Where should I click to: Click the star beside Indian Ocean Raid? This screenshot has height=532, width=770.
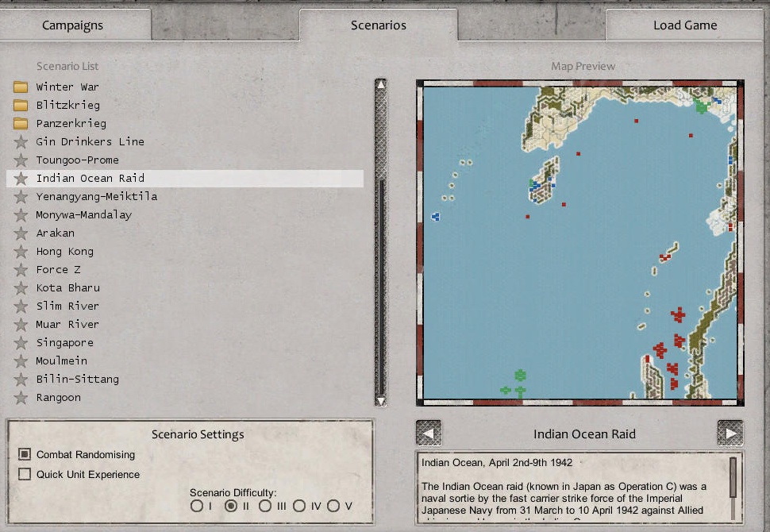coord(21,179)
